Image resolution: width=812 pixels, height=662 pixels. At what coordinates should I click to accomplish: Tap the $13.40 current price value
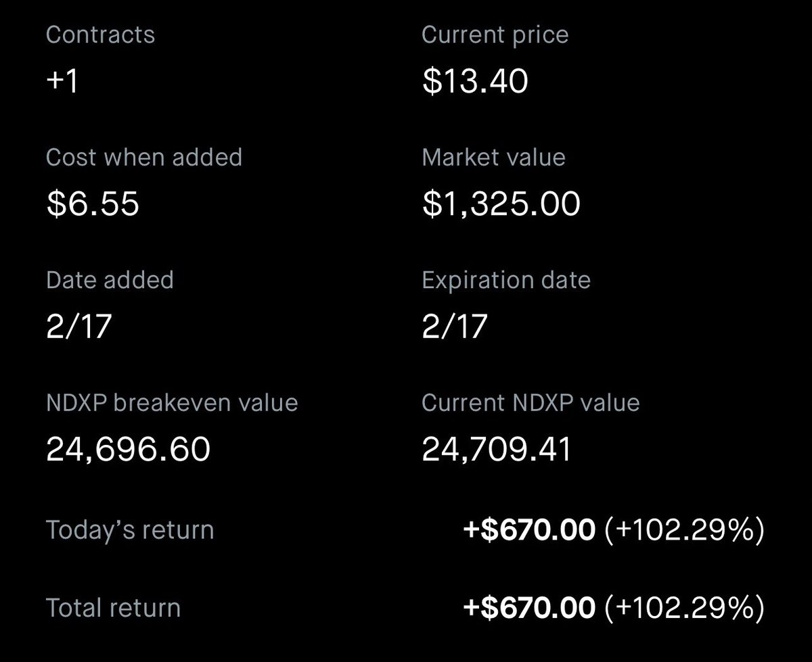pos(475,82)
